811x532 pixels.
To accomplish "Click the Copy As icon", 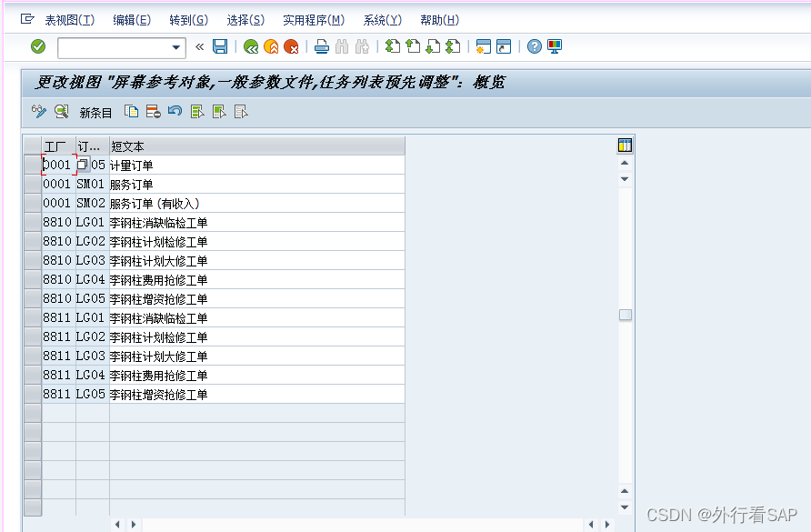I will pyautogui.click(x=131, y=111).
